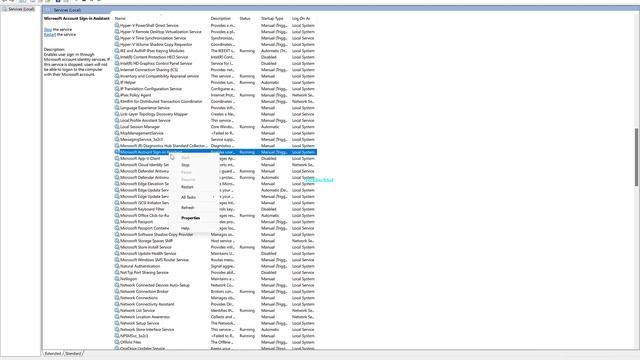This screenshot has height=360, width=640.
Task: Select the icon next to IKE and AuthIP IPsec Keying Modules
Action: click(117, 51)
